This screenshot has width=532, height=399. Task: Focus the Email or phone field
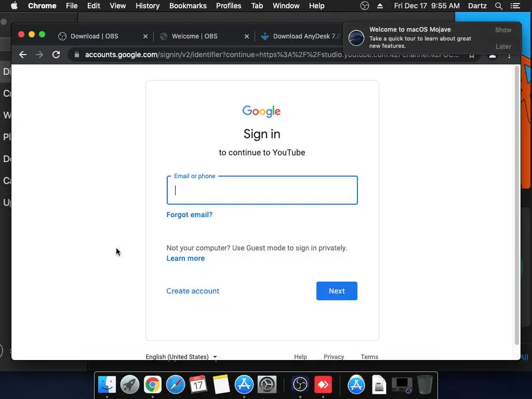pos(262,190)
